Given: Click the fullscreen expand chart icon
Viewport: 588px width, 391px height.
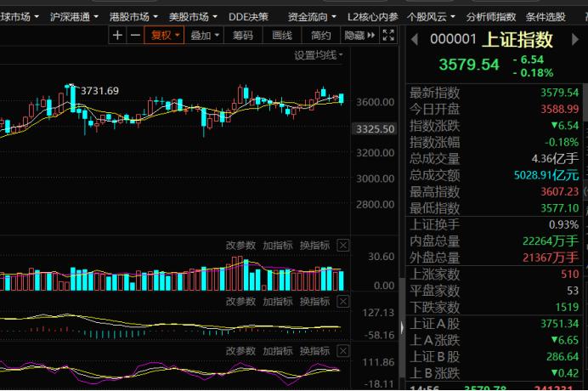Looking at the screenshot, I should [x=388, y=35].
